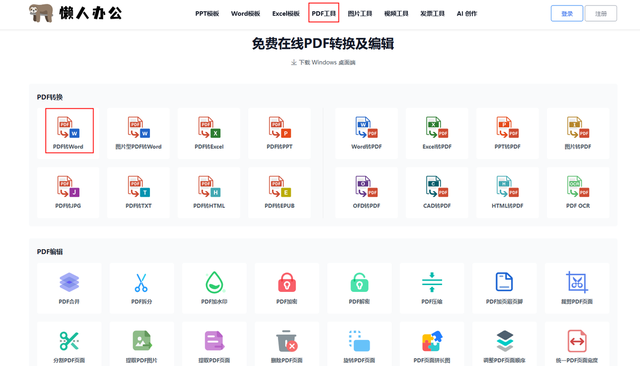Choose the PDF压缩 compress tool
The height and width of the screenshot is (366, 640).
[x=432, y=288]
